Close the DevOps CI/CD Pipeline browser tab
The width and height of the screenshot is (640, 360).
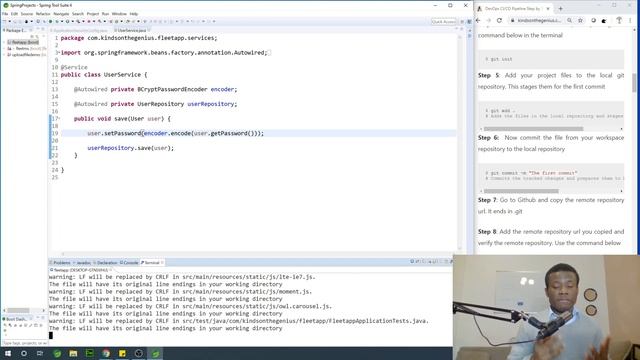point(548,9)
